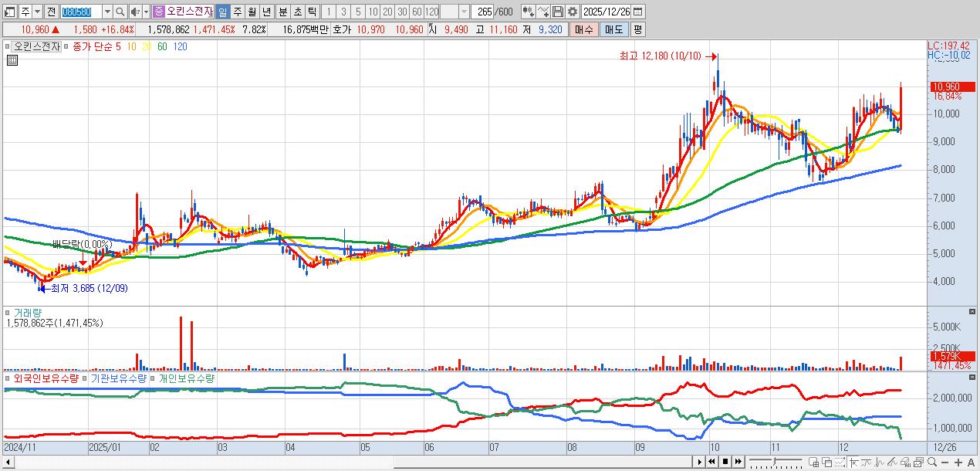The height and width of the screenshot is (471, 980).
Task: Open chart settings gear icon
Action: coord(573,12)
